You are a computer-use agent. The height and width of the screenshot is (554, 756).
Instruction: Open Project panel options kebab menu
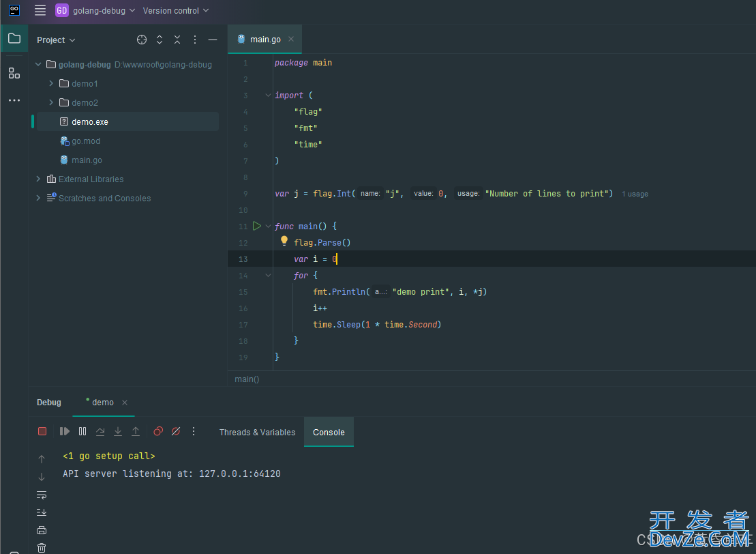click(195, 40)
